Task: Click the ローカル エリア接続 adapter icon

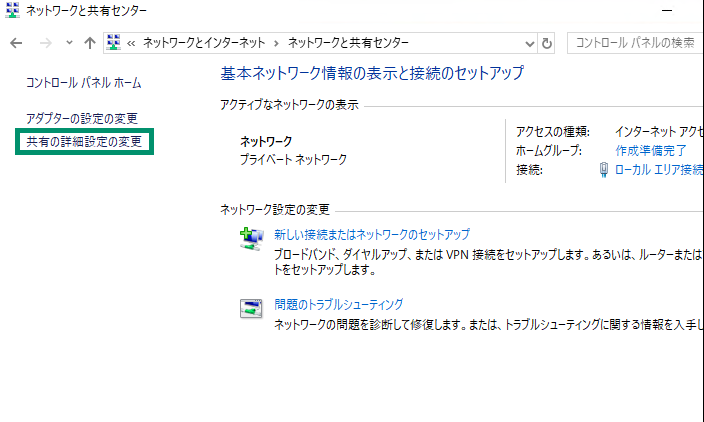Action: pos(603,170)
